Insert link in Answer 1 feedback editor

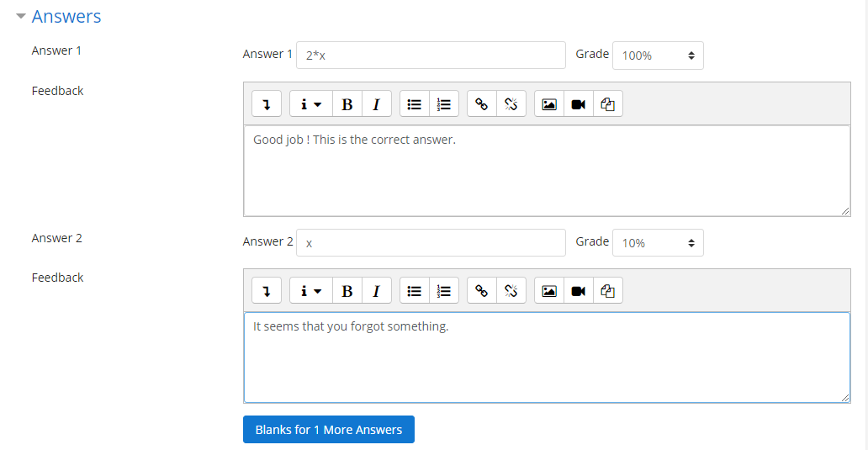[x=482, y=104]
